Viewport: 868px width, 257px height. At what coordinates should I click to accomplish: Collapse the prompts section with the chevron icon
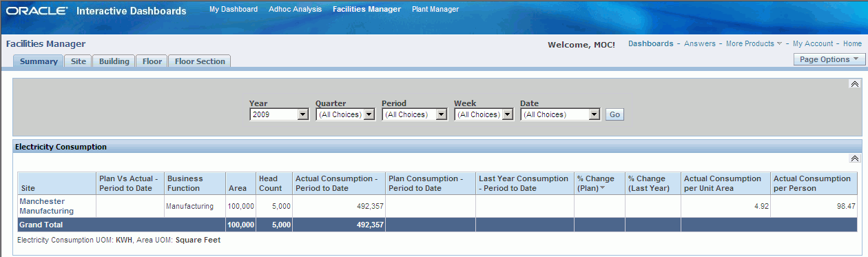point(854,83)
